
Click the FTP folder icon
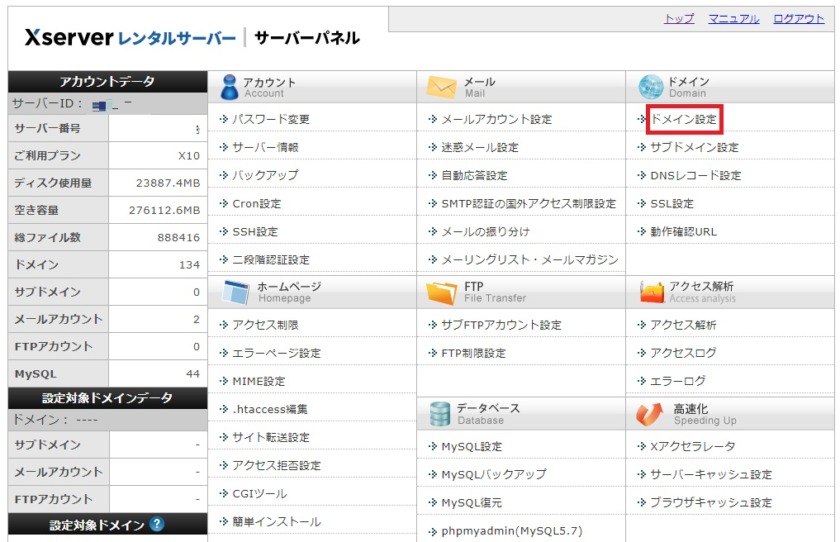click(x=441, y=292)
